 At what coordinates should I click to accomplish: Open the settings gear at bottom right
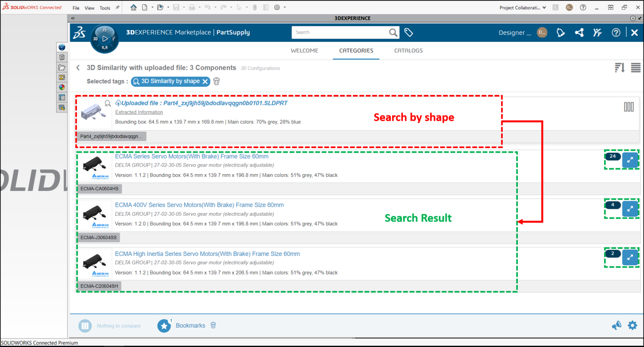(x=632, y=325)
